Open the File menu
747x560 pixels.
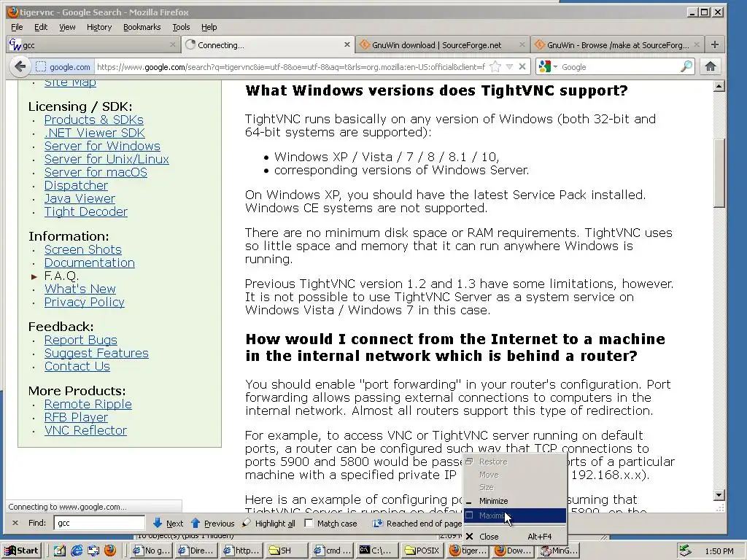[17, 27]
